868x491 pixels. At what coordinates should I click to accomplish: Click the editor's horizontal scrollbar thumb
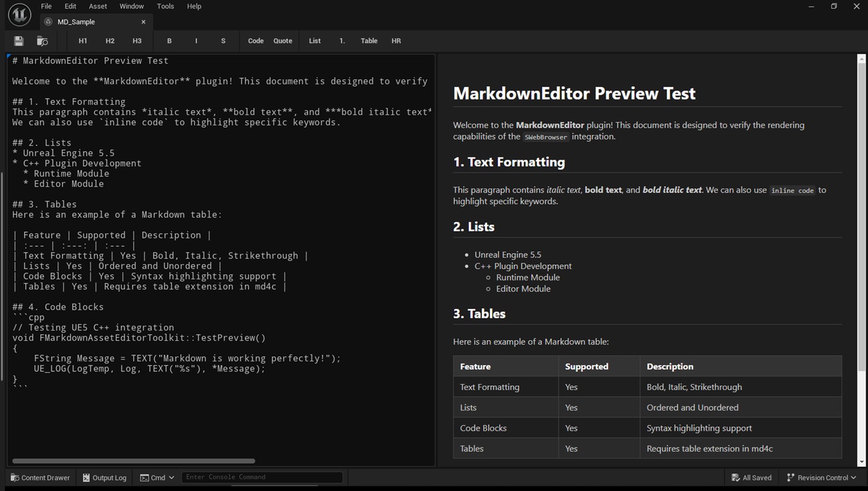point(133,461)
